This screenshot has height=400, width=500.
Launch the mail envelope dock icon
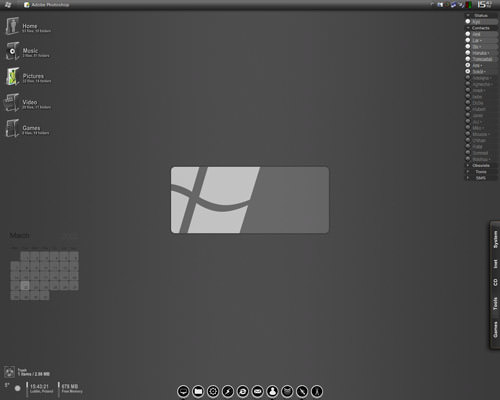click(258, 391)
